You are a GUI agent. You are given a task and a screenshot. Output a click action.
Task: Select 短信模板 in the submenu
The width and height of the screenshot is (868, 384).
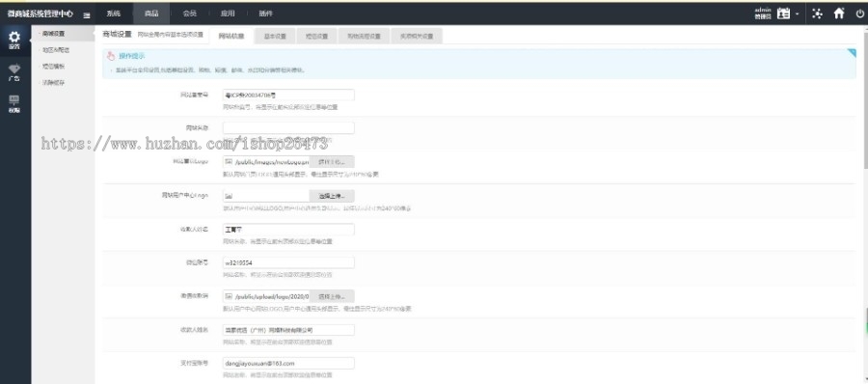click(x=53, y=67)
